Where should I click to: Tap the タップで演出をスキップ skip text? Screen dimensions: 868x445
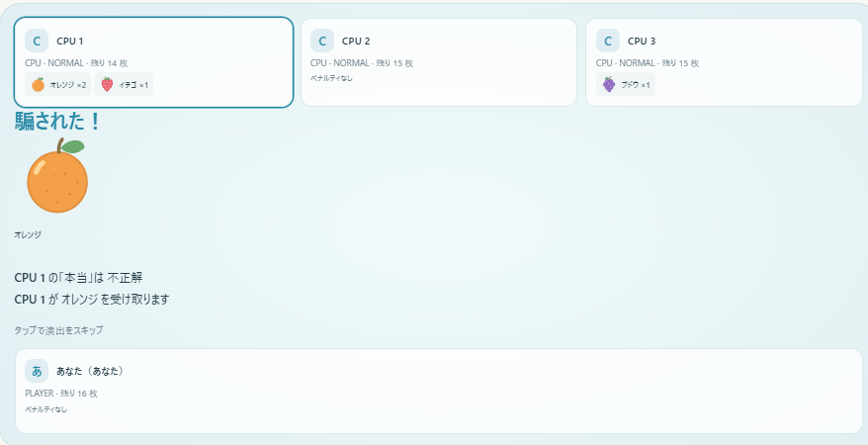click(x=58, y=330)
